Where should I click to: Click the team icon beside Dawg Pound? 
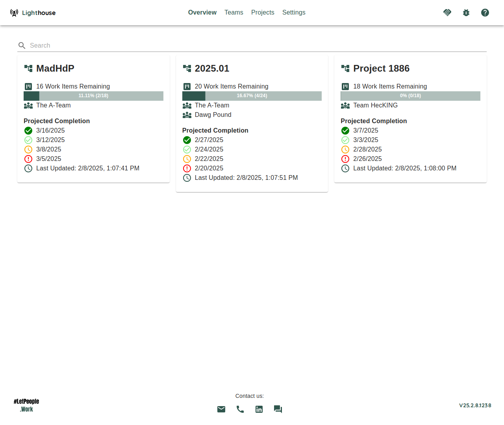click(187, 115)
